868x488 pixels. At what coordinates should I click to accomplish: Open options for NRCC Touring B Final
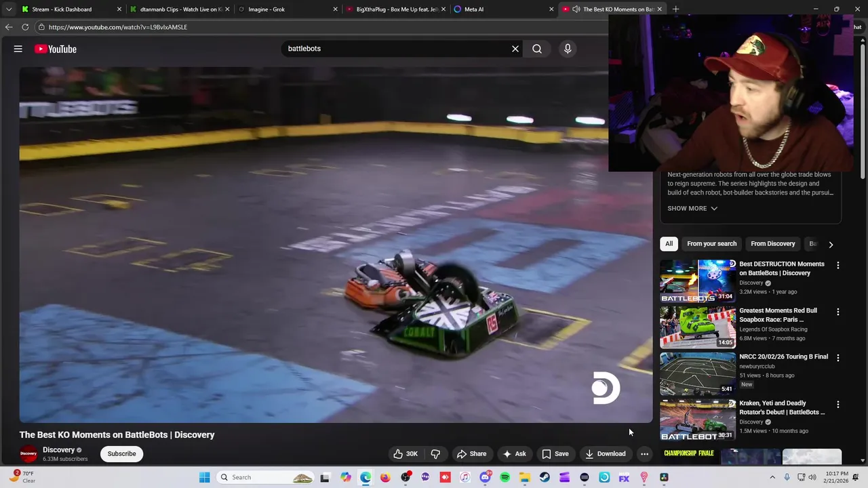(838, 358)
